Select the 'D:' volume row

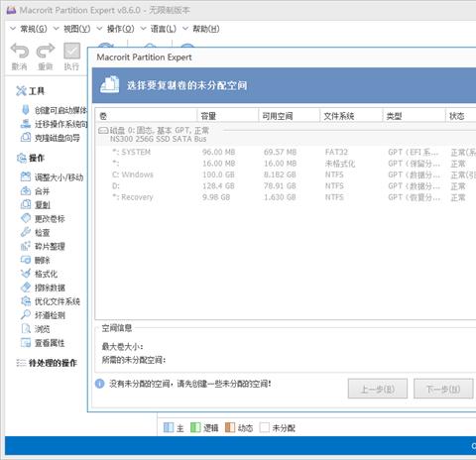point(286,185)
